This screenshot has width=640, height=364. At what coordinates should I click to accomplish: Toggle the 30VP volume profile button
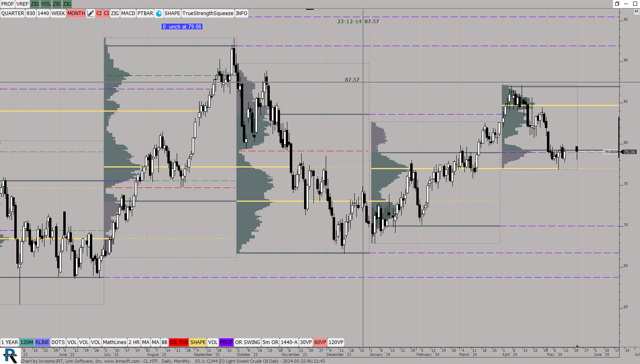point(306,342)
